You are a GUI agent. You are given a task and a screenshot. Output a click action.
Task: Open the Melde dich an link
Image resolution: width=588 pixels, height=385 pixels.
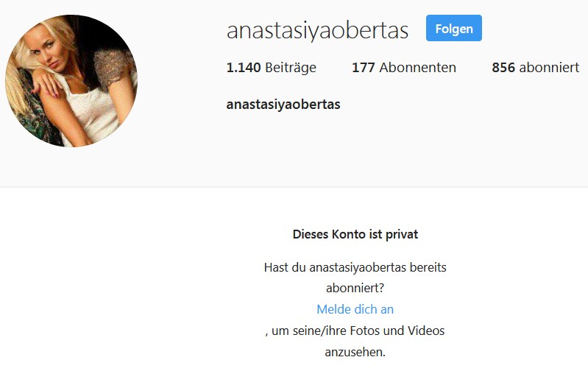[x=355, y=309]
